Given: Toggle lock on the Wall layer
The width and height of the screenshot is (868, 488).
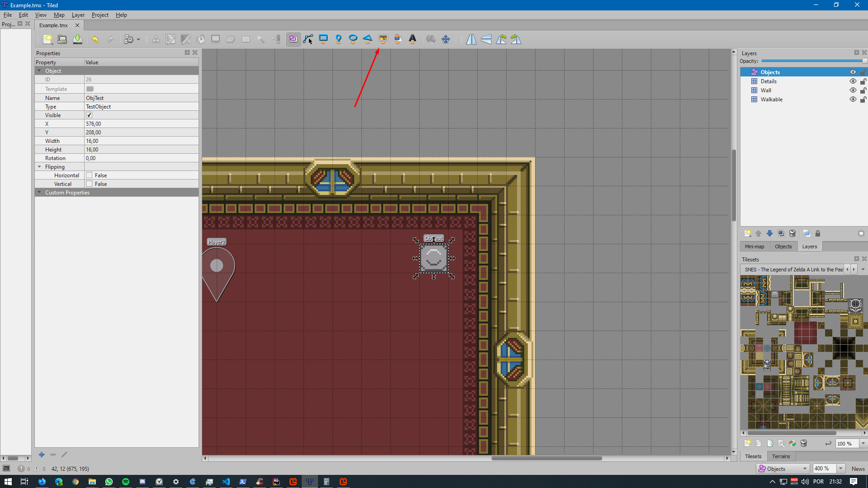Looking at the screenshot, I should click(863, 90).
